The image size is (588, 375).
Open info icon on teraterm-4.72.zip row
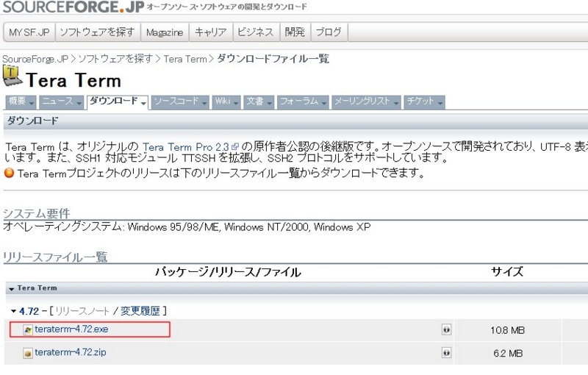point(446,353)
